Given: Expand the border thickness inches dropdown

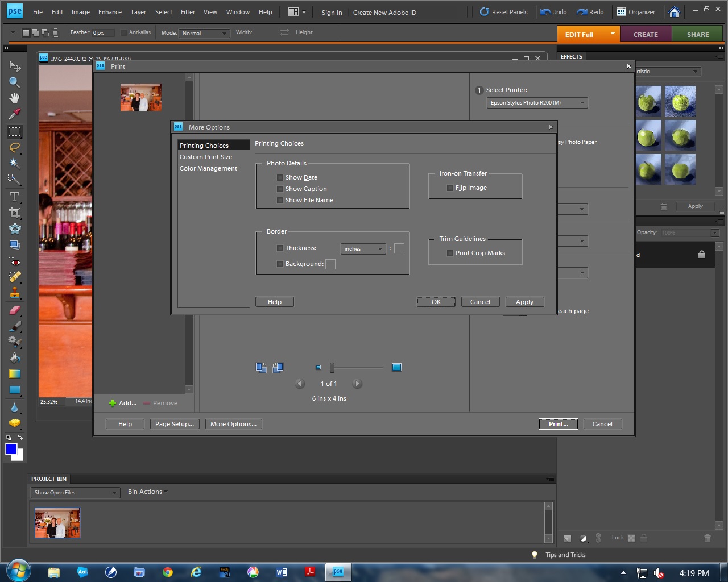Looking at the screenshot, I should click(x=363, y=249).
